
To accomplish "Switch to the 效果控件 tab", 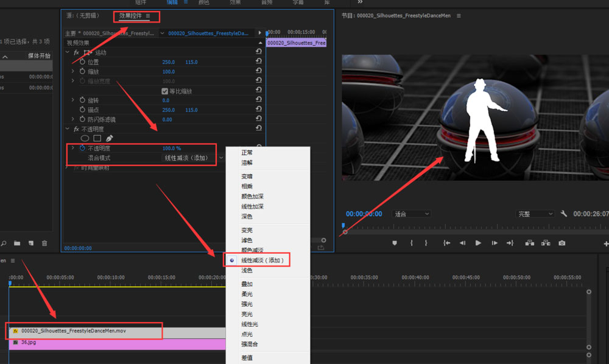I will 130,16.
